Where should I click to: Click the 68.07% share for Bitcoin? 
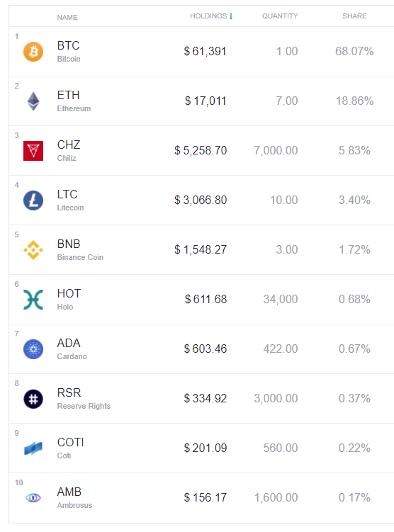pos(354,51)
